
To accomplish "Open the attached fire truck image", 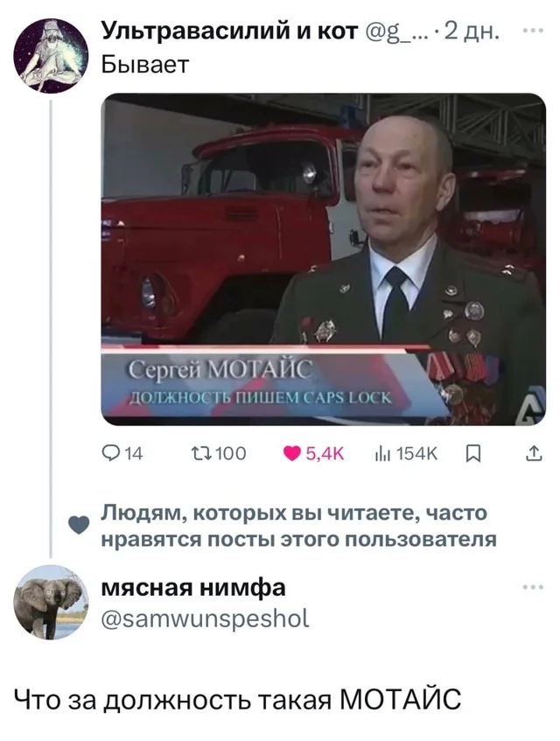I will click(x=324, y=259).
